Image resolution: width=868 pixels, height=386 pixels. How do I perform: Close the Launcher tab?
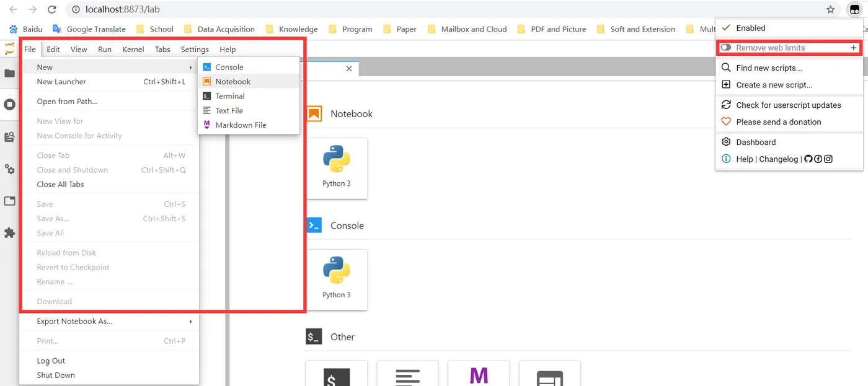tap(349, 69)
